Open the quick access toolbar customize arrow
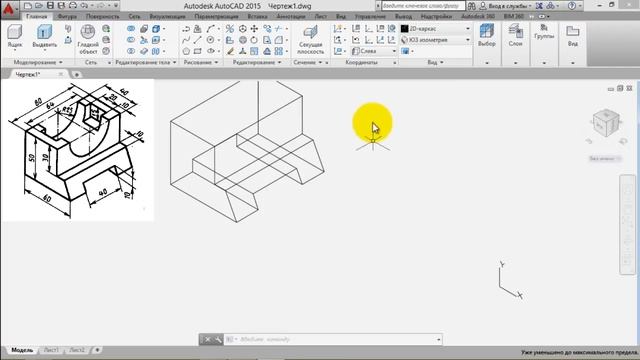Screen dimensions: 640x360 pos(116,6)
